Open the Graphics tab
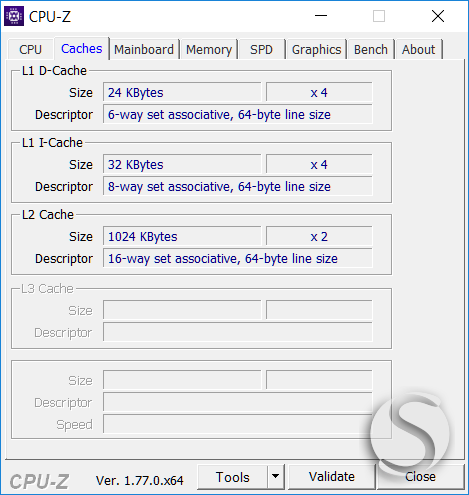The height and width of the screenshot is (495, 469). pos(316,49)
